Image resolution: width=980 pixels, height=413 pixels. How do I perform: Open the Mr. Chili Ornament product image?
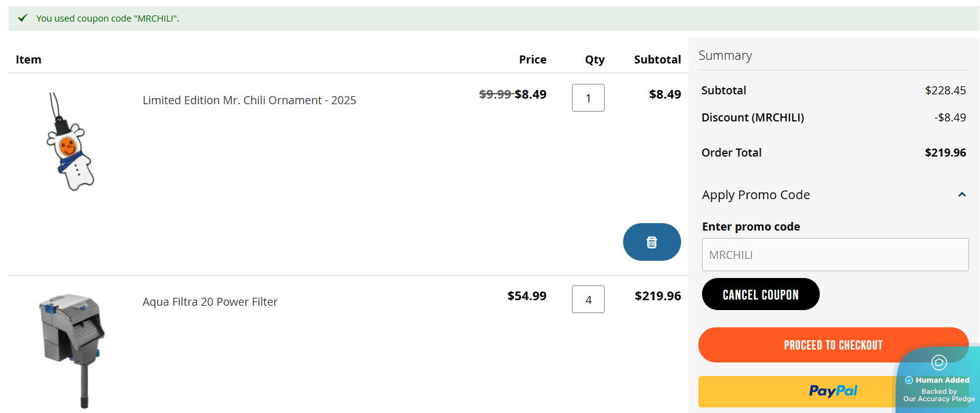pos(71,142)
